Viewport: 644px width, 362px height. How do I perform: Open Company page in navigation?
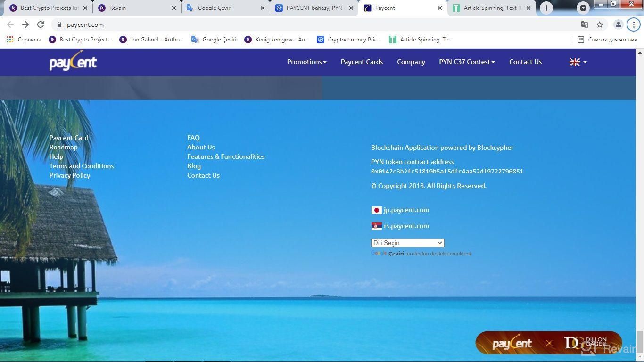[411, 62]
